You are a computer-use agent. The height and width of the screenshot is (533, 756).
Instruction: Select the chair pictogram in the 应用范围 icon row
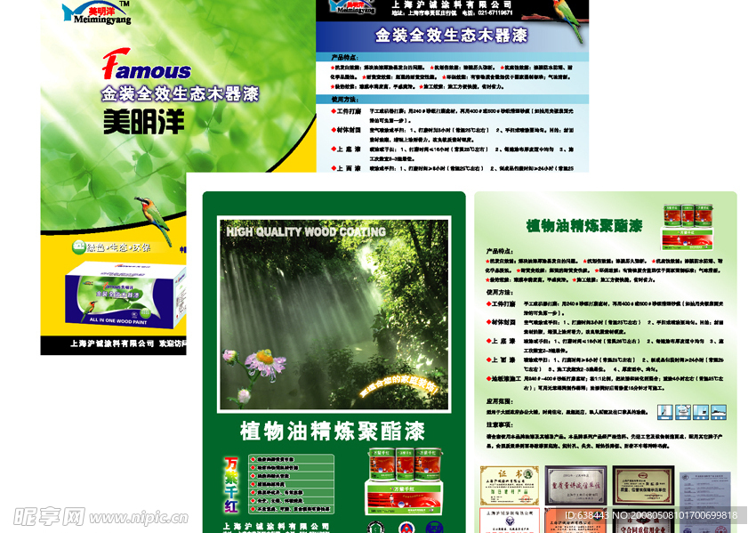(701, 412)
